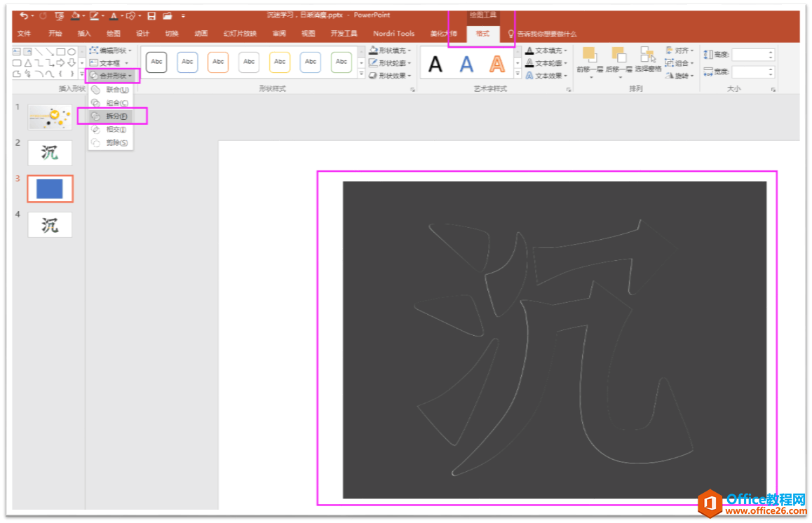Apply the orange outlined A WordArt style
This screenshot has width=812, height=523.
[x=497, y=64]
